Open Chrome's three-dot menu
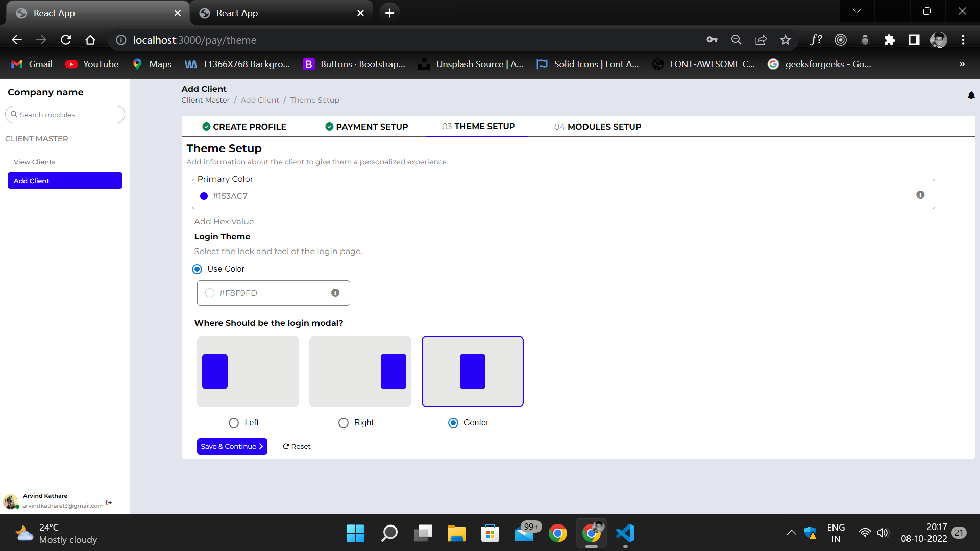 (x=964, y=40)
